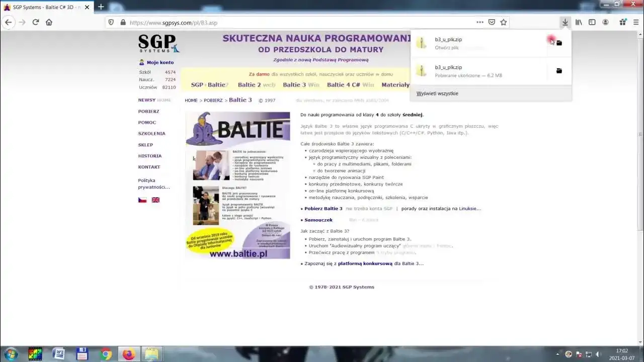Click the Pobierz Baltie 3 link

click(323, 208)
